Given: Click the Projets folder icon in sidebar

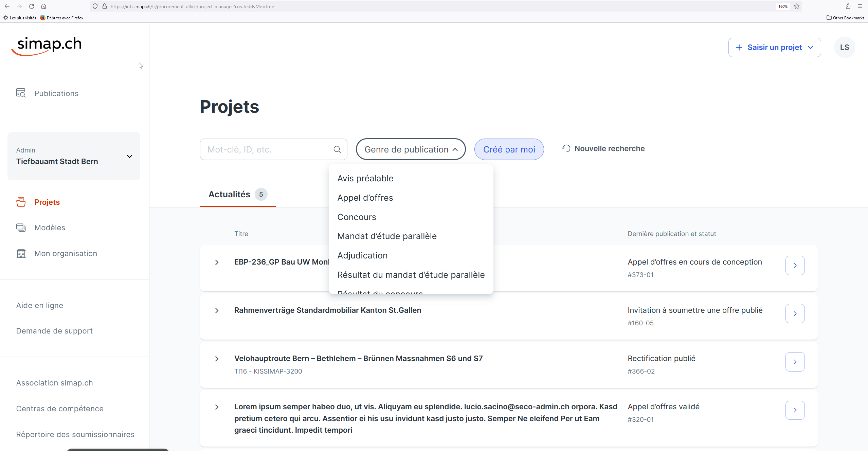Looking at the screenshot, I should coord(21,202).
